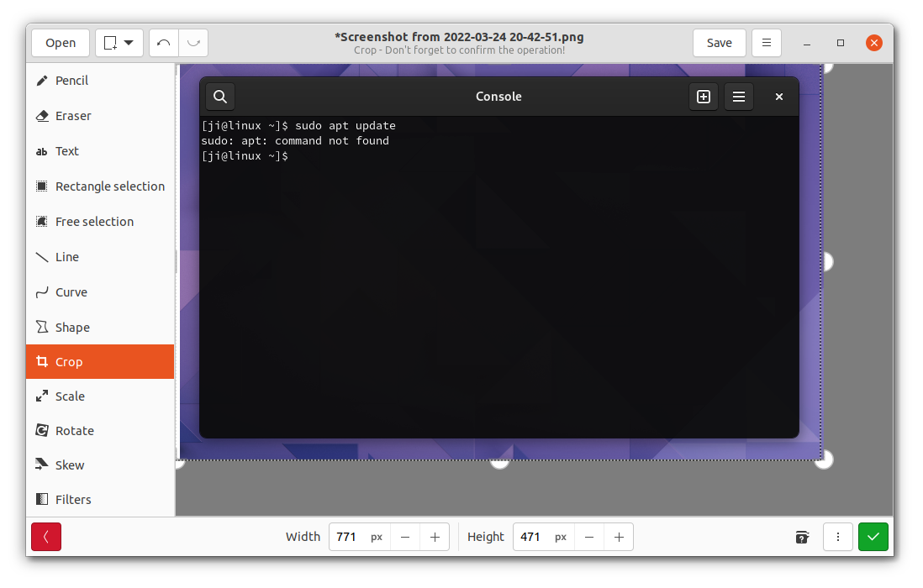Confirm the crop with green checkmark
923x588 pixels.
coord(873,537)
